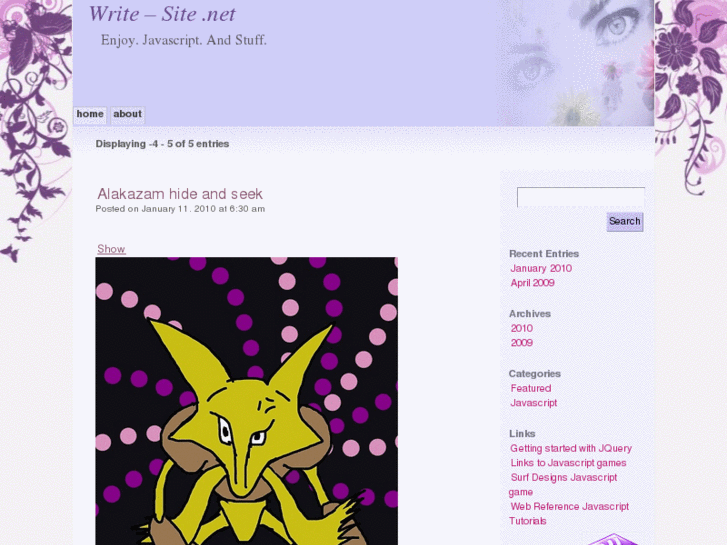727x545 pixels.
Task: Open the home navigation tab
Action: click(x=90, y=115)
